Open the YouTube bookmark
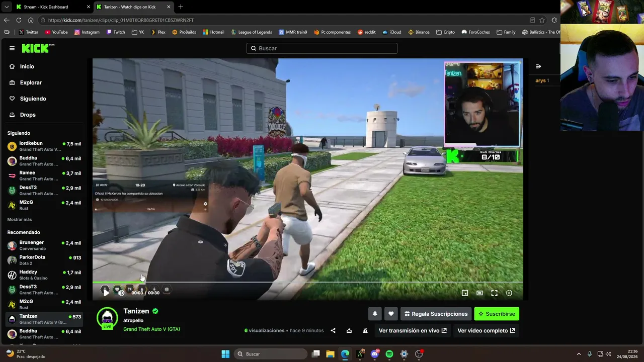The height and width of the screenshot is (362, 644). (x=56, y=32)
